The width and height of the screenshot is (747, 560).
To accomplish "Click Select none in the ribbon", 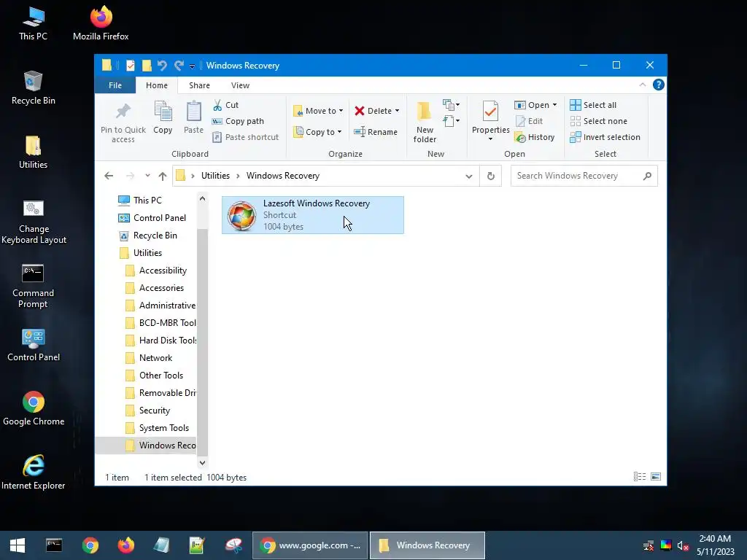I will [598, 121].
